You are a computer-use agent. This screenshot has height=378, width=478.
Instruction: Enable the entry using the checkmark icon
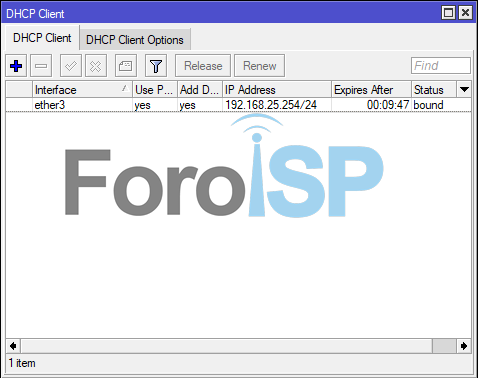tap(71, 66)
